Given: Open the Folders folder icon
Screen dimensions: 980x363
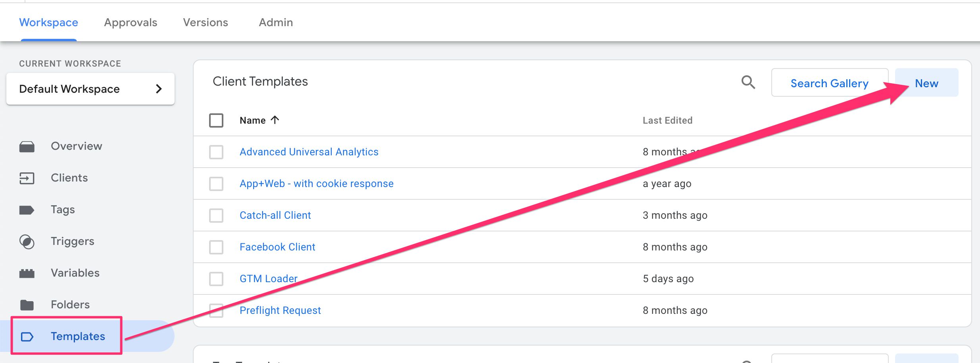Looking at the screenshot, I should click(x=27, y=305).
